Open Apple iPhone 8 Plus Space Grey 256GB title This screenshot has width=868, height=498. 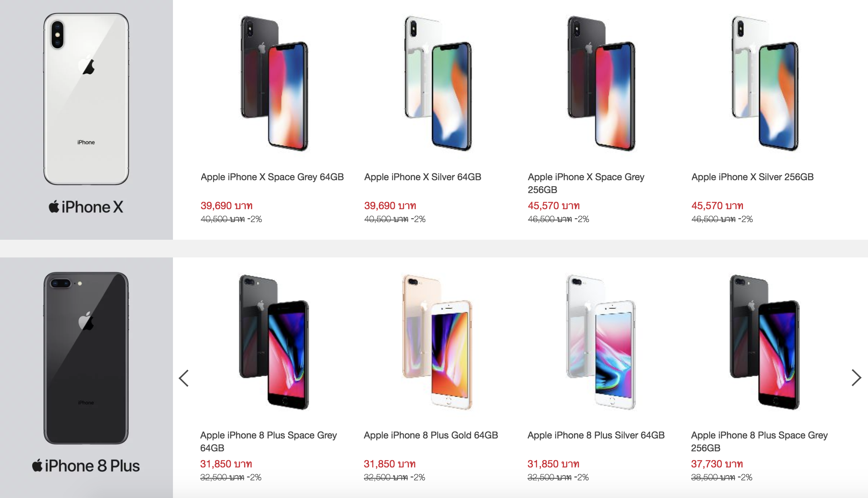pyautogui.click(x=759, y=441)
